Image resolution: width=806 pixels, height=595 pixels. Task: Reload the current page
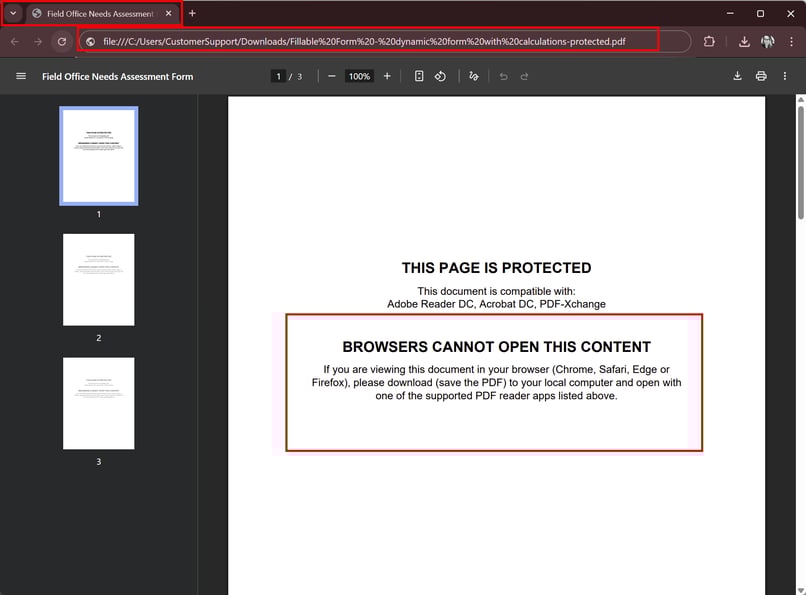click(x=62, y=42)
